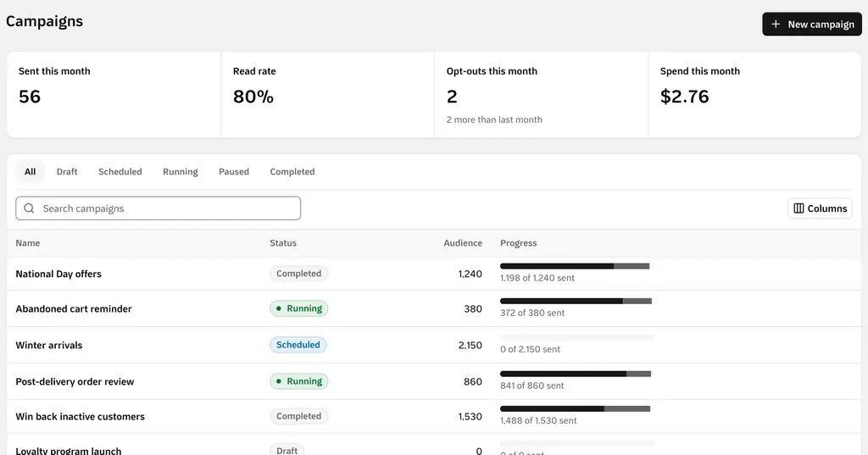Viewport: 868px width, 455px height.
Task: Click '1,488 of 1,530 sent' text
Action: [538, 420]
